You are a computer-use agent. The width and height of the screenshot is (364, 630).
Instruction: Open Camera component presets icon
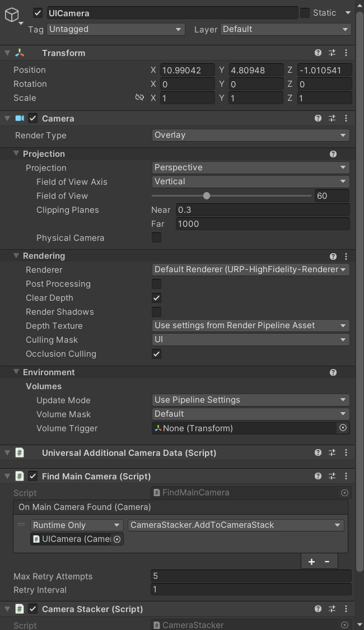[x=332, y=118]
